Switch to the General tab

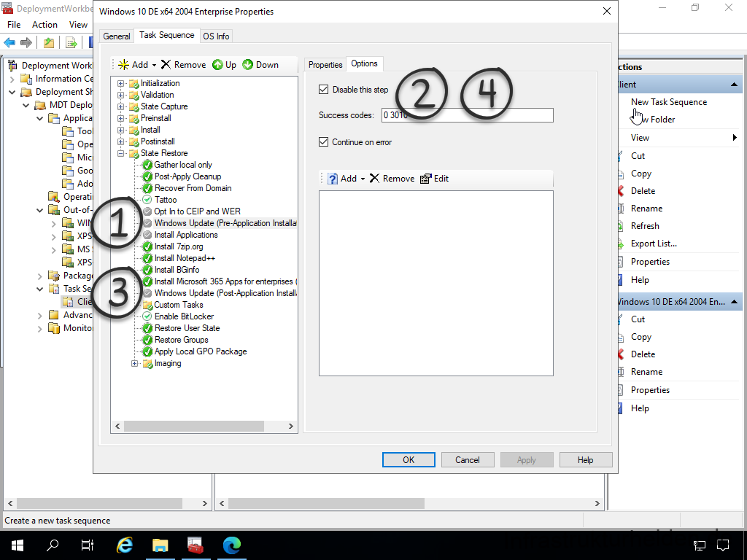(116, 36)
